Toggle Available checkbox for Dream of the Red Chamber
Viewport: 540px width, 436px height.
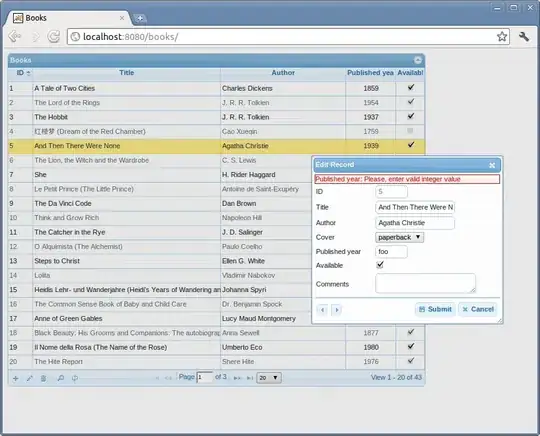point(410,131)
